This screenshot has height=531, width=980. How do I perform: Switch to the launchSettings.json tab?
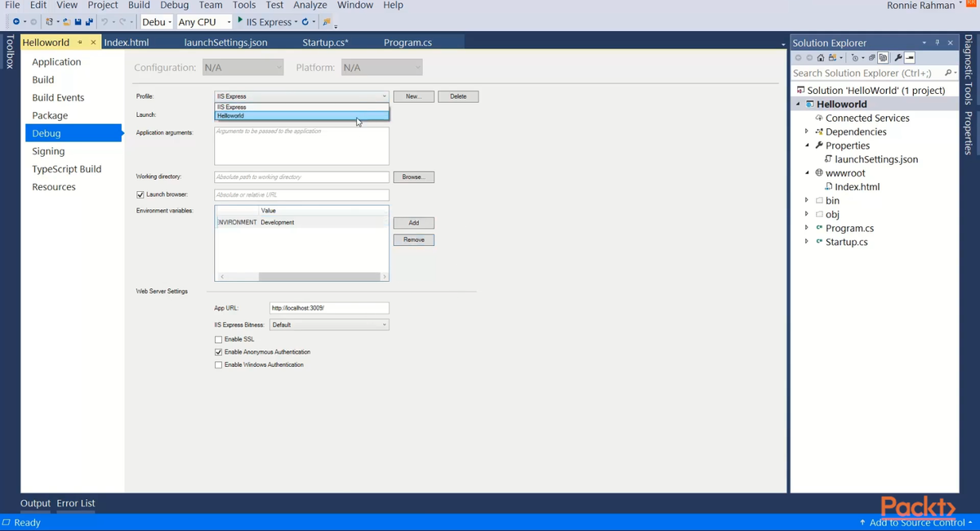point(226,42)
